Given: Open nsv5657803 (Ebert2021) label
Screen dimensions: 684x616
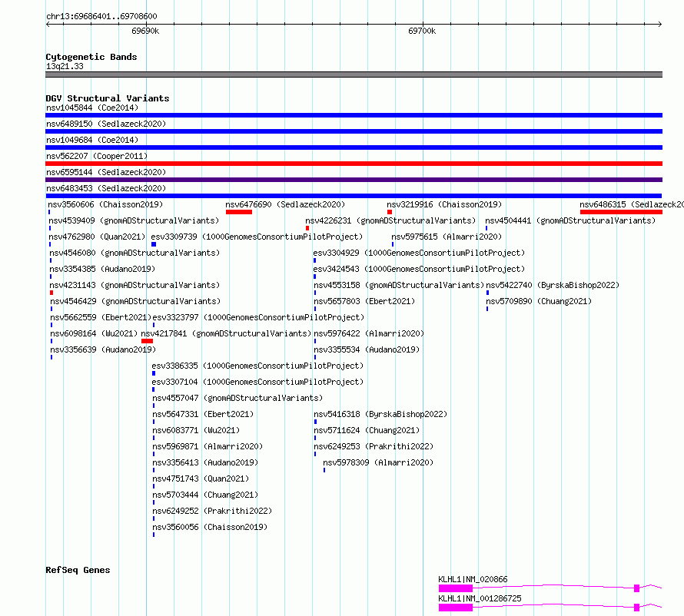Looking at the screenshot, I should click(364, 301).
